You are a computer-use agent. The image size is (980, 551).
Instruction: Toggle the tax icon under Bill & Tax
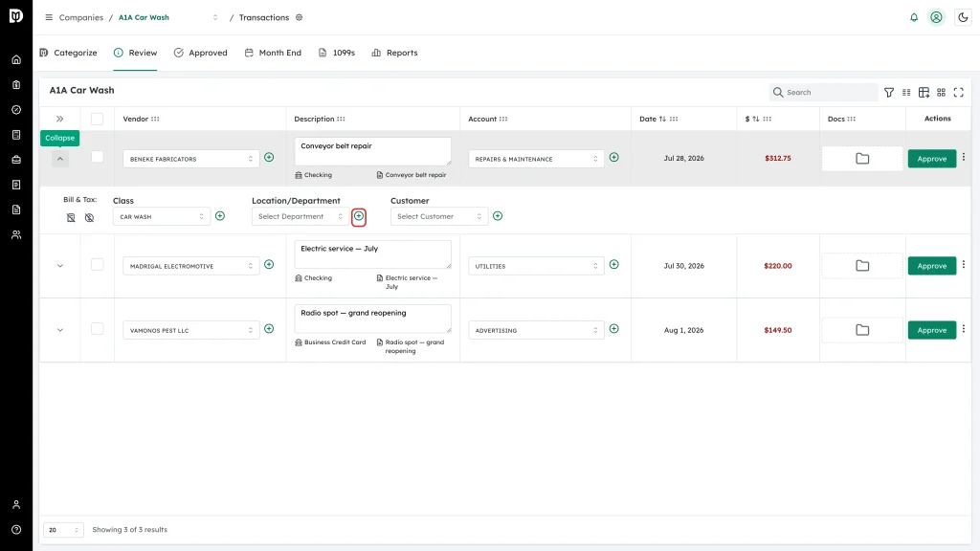tap(89, 217)
